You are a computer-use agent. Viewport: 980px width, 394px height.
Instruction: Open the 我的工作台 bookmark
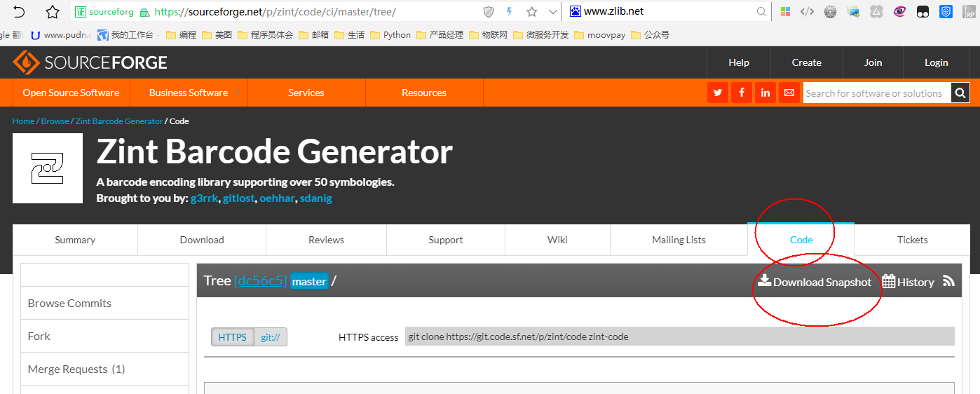coord(127,35)
